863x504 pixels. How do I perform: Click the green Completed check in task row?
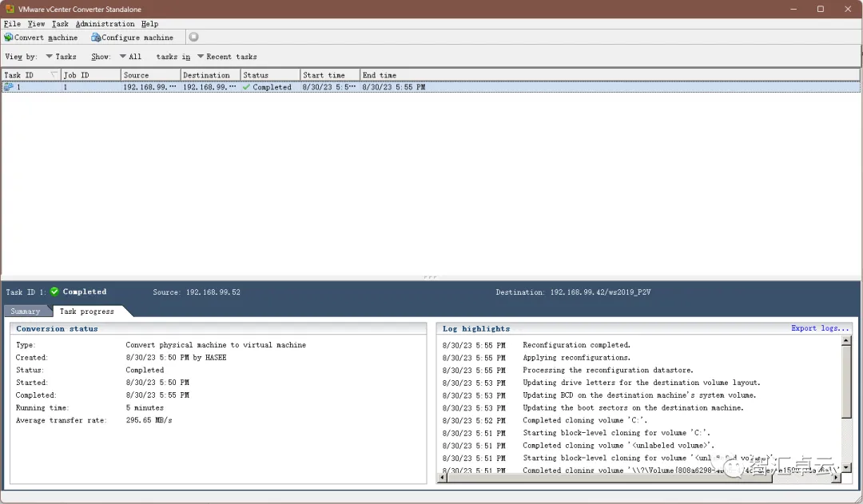pos(246,87)
